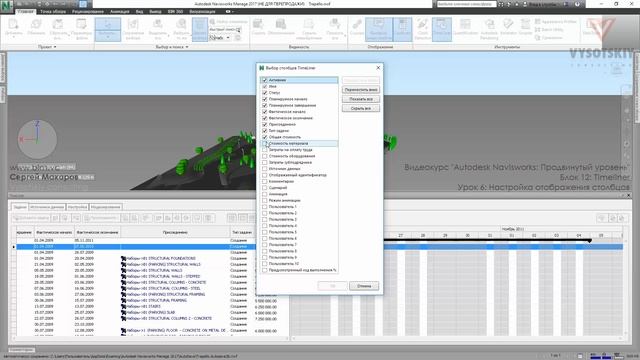Viewport: 640px width, 360px height.
Task: Click the Присоединено column header
Action: click(175, 232)
